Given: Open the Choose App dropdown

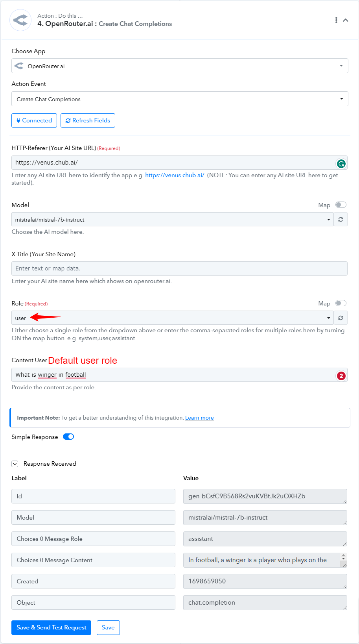Looking at the screenshot, I should 180,66.
